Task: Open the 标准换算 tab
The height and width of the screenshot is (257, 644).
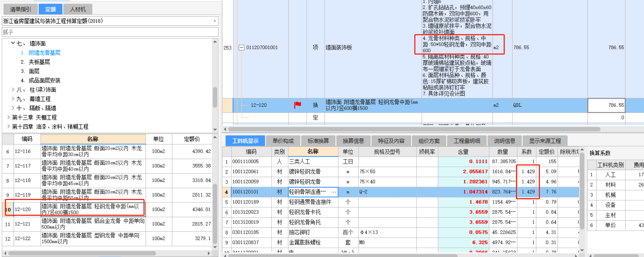Action: [x=318, y=141]
